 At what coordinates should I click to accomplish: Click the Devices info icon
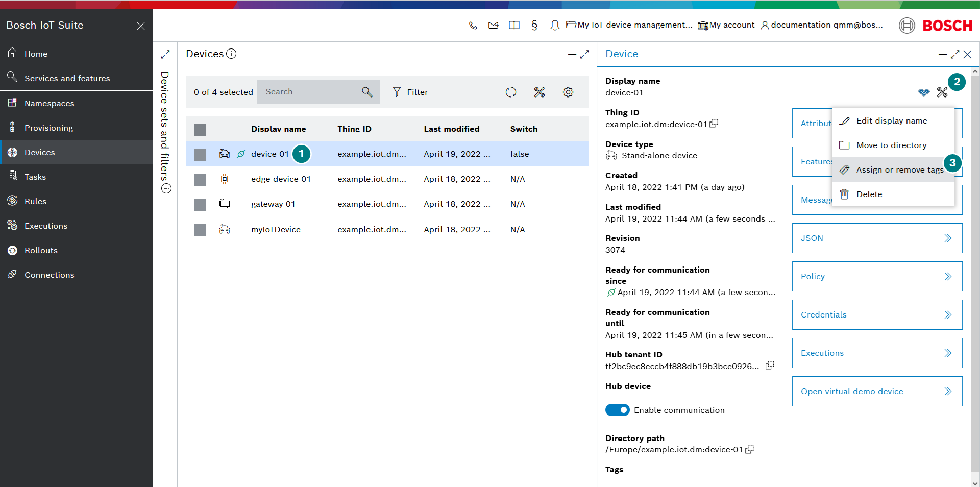pos(231,54)
